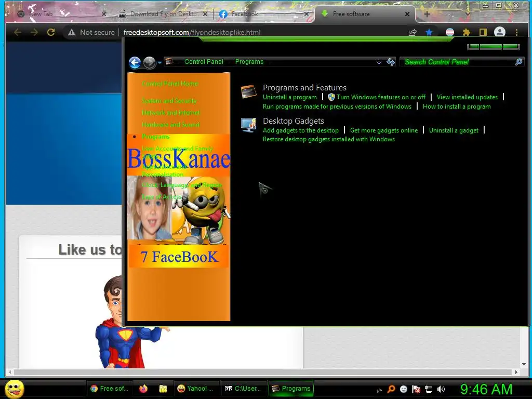Click Add gadgets to the desktop
The width and height of the screenshot is (532, 399).
tap(301, 130)
